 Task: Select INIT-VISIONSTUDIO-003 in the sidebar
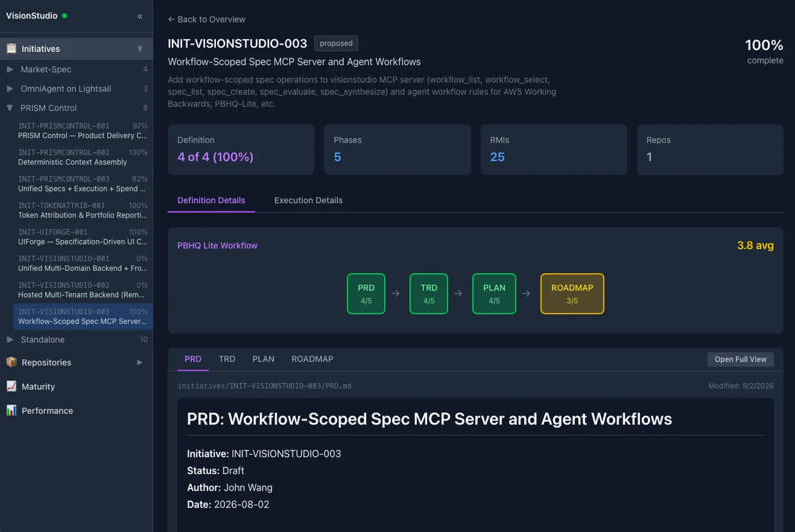pyautogui.click(x=83, y=317)
